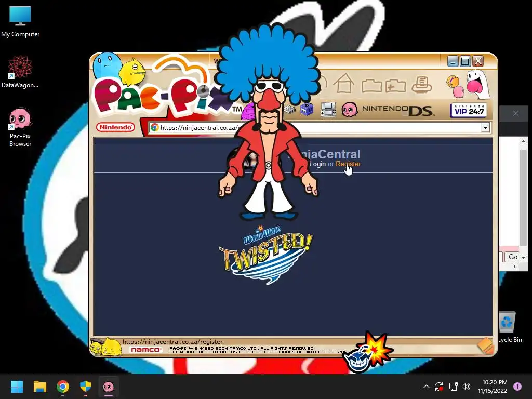Click the Login link
Screen dimensions: 532x399
coord(317,164)
